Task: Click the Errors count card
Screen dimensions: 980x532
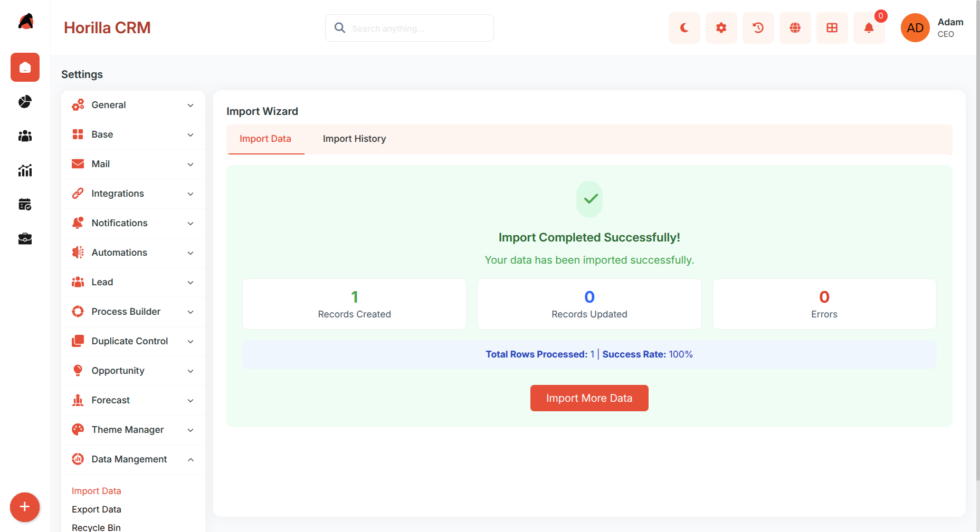Action: coord(824,304)
